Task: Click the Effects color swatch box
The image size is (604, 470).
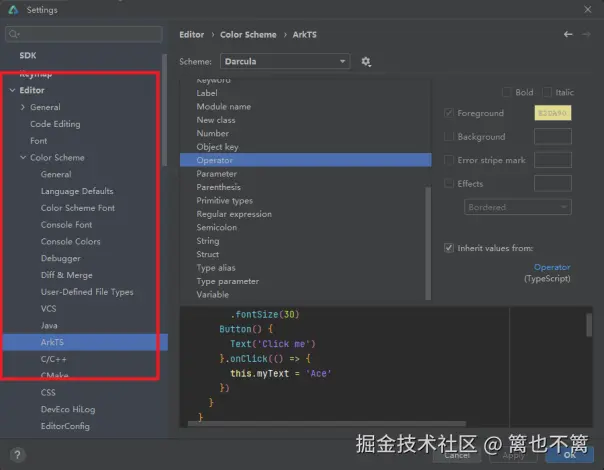Action: (553, 183)
